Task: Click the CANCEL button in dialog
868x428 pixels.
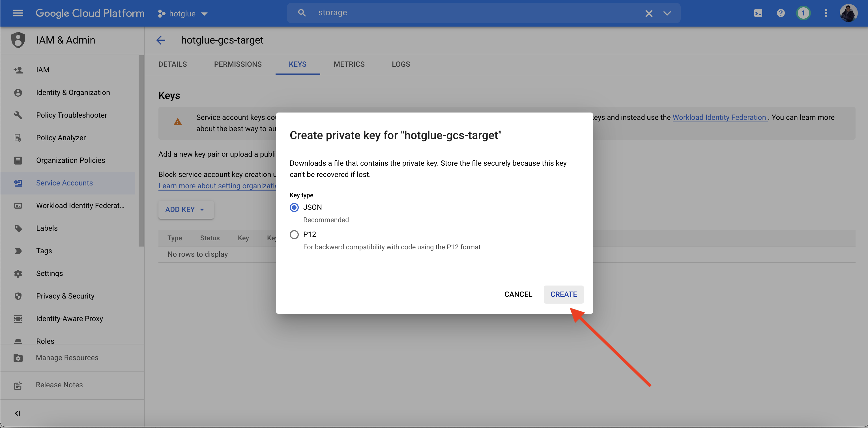Action: pyautogui.click(x=518, y=294)
